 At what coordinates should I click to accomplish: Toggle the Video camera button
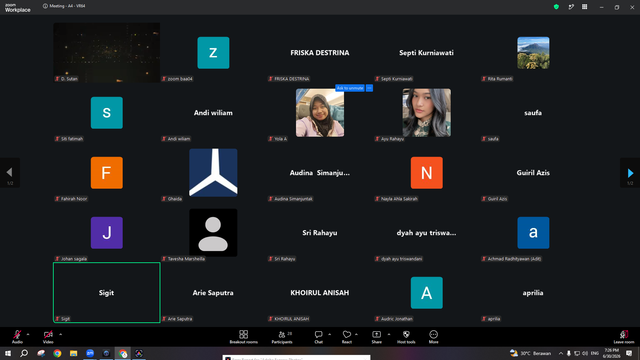[48, 337]
